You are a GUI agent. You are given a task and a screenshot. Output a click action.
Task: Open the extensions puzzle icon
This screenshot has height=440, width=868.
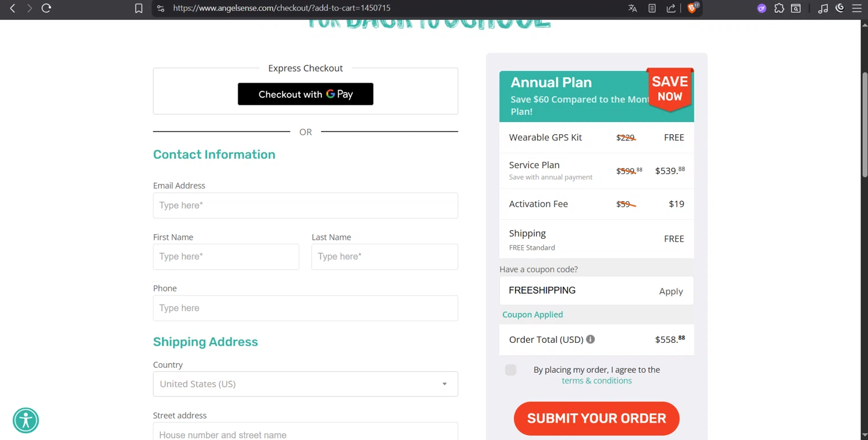779,8
